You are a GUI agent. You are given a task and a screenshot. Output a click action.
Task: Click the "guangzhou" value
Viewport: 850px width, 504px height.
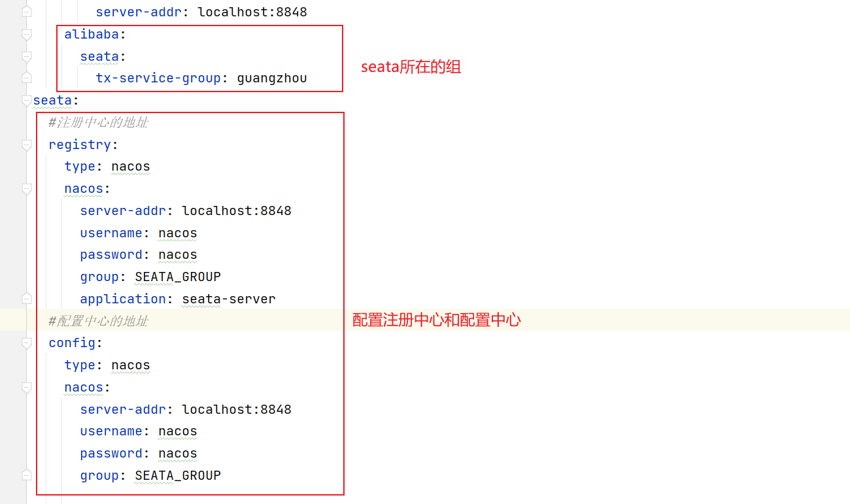[x=272, y=78]
